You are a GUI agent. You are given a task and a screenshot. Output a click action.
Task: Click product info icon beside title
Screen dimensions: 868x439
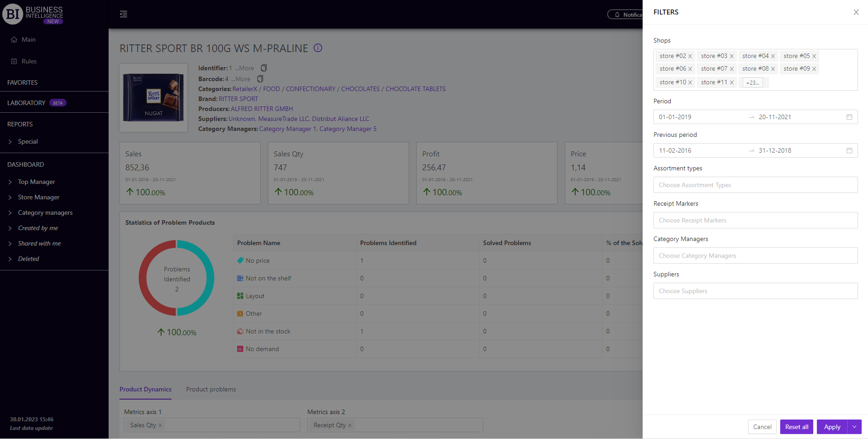(318, 48)
